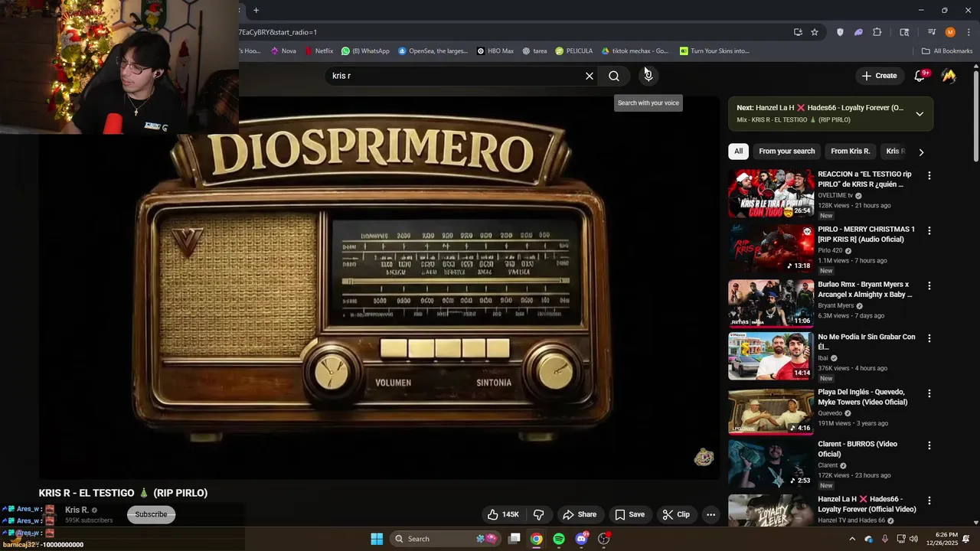This screenshot has height=551, width=980.
Task: Open Discord from the taskbar
Action: 582,539
